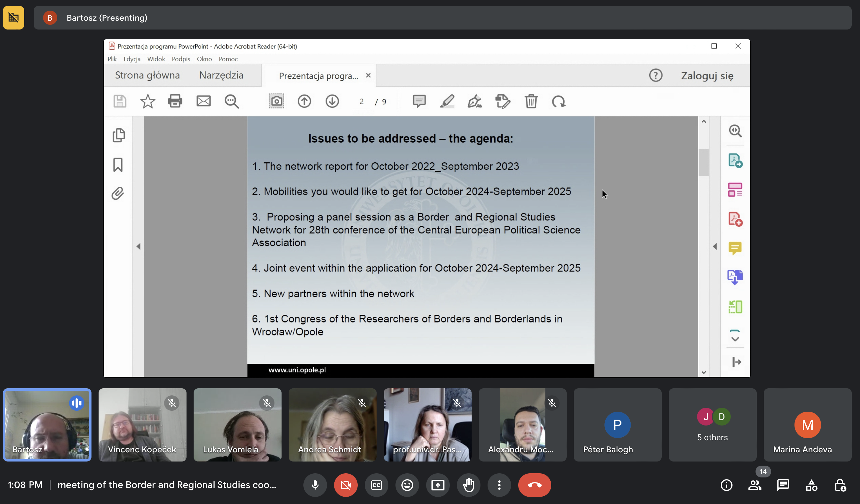This screenshot has height=504, width=860.
Task: Go to next page arrow icon
Action: tap(332, 101)
